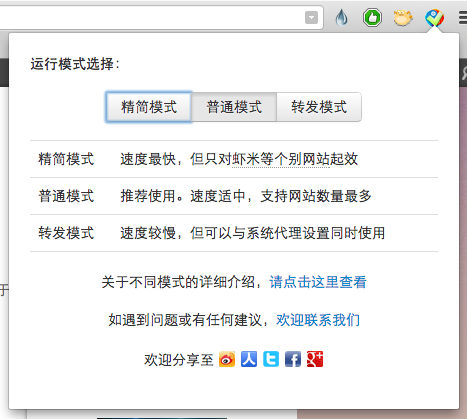
Task: Select 普通模式 mode button
Action: [234, 107]
